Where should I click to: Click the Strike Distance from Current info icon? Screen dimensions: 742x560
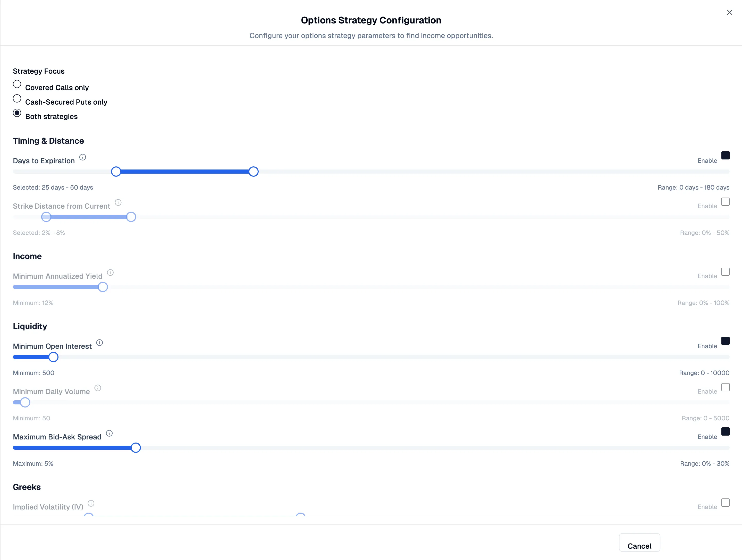[118, 202]
